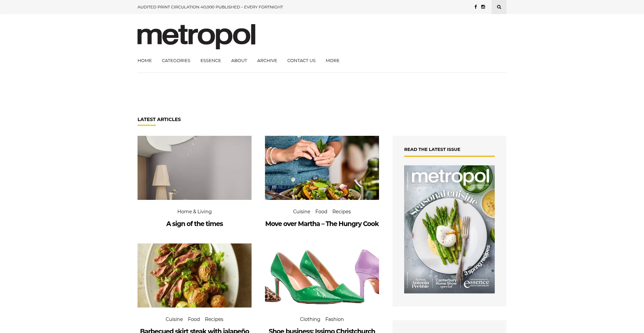Expand the MORE menu
Viewport: 644px width, 333px height.
pos(332,61)
